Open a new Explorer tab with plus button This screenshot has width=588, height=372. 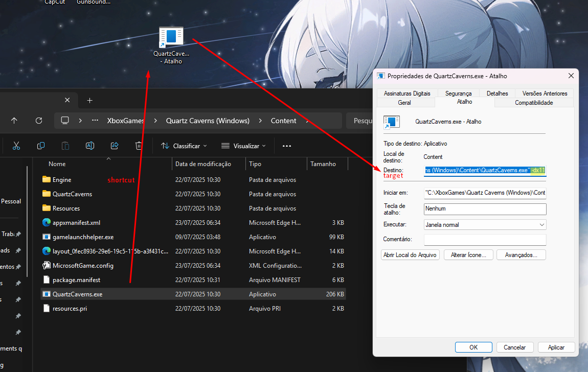pyautogui.click(x=89, y=100)
